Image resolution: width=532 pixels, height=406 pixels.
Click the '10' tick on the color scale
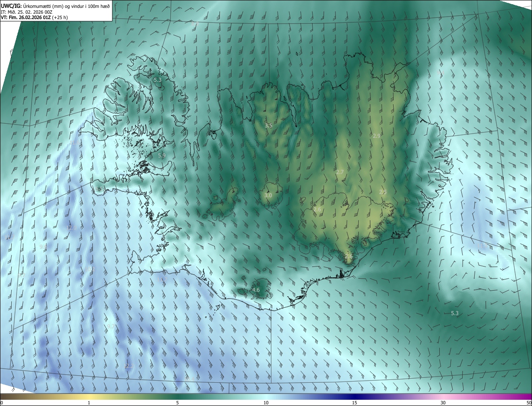[266, 403]
